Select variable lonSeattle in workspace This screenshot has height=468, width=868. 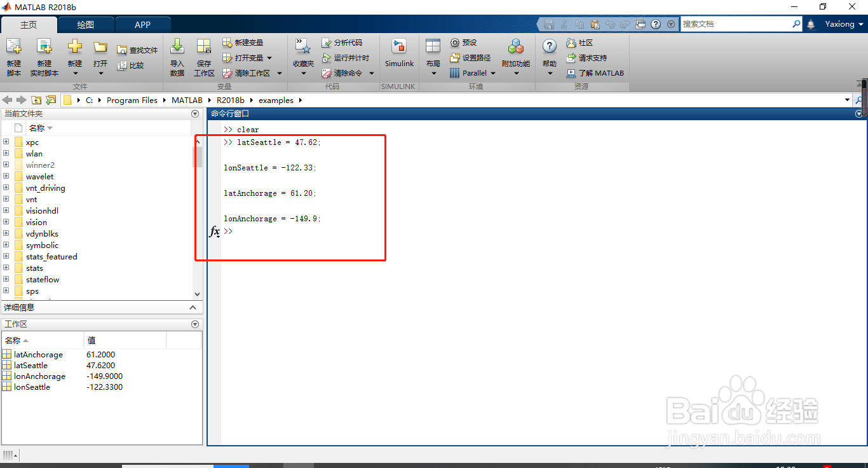pos(32,387)
